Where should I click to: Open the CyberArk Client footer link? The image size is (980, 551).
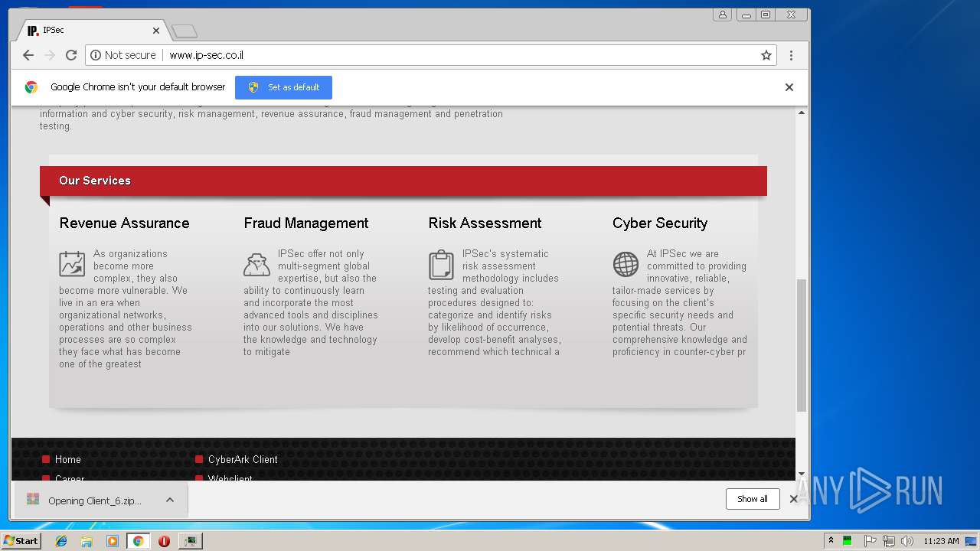click(x=243, y=459)
